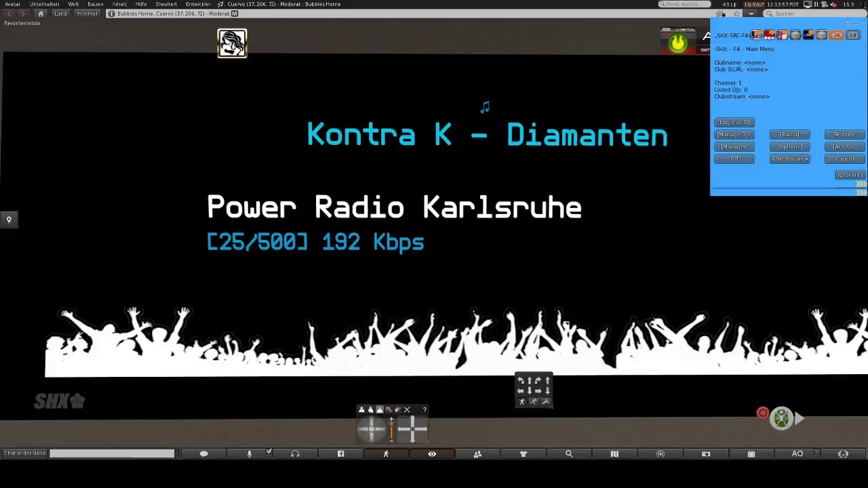Click the L$-Kauf buy button
Viewport: 868px width, 488px height.
pyautogui.click(x=754, y=4)
